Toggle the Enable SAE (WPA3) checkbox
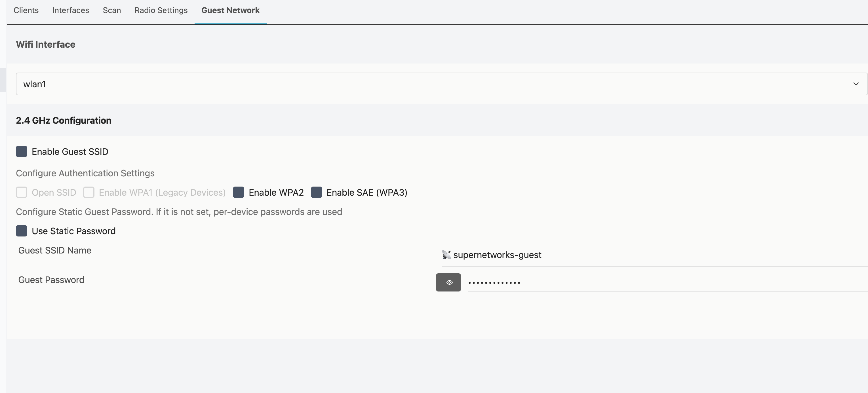The width and height of the screenshot is (868, 393). pos(316,192)
